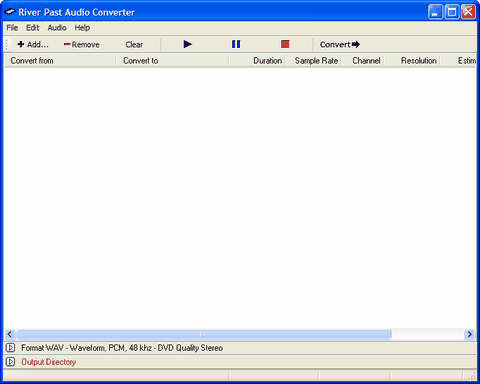Click the toolbar grip handle
The image size is (480, 384).
click(x=7, y=44)
